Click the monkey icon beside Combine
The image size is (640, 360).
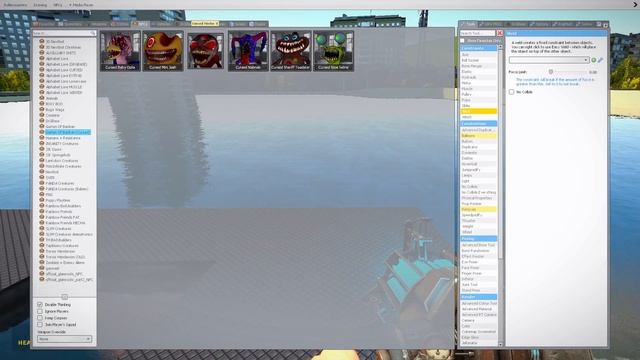coord(42,115)
